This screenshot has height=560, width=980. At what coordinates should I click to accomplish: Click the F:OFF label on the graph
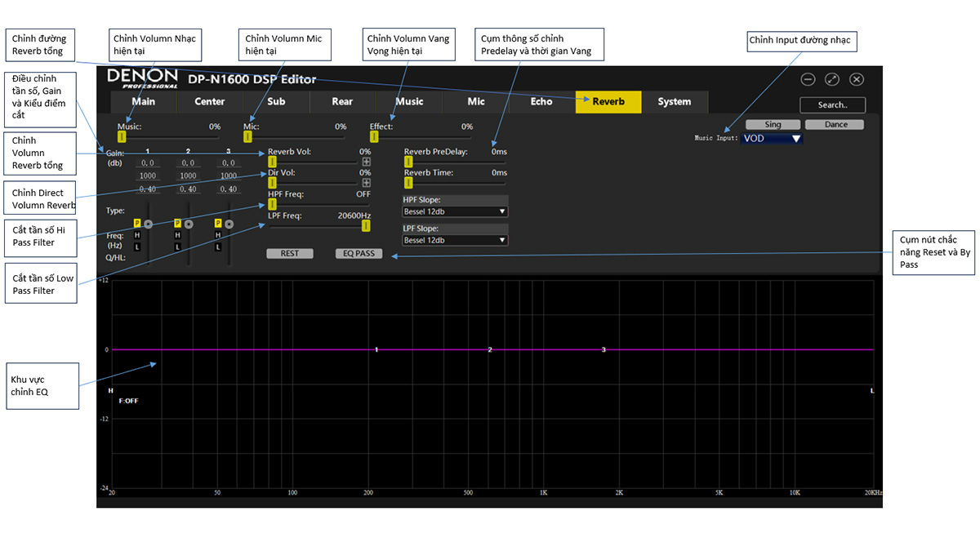[x=128, y=401]
